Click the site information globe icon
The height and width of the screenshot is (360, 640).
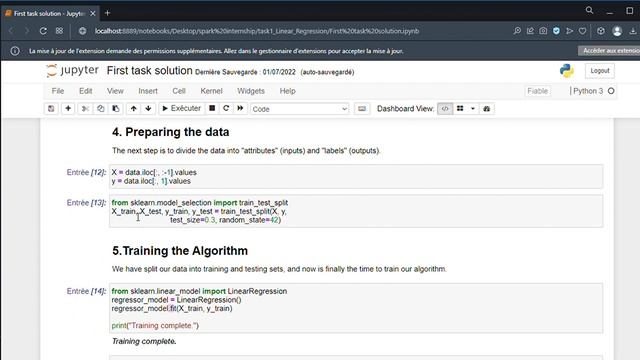82,31
